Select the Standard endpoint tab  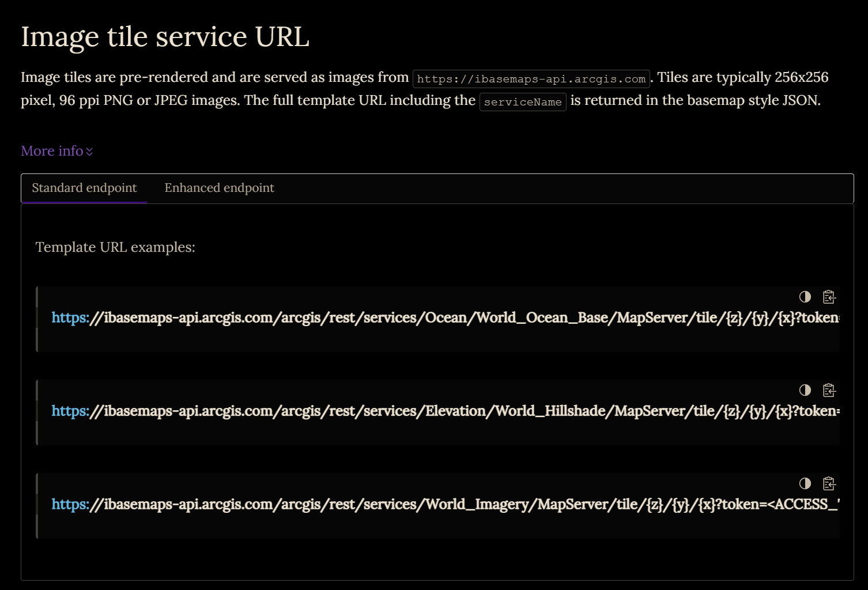coord(84,188)
